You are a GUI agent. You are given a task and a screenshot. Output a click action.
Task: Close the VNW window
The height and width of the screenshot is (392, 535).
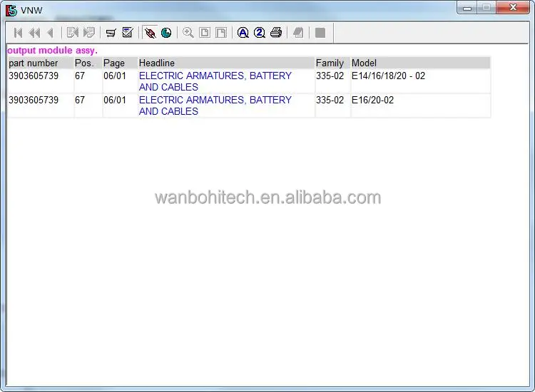[513, 8]
